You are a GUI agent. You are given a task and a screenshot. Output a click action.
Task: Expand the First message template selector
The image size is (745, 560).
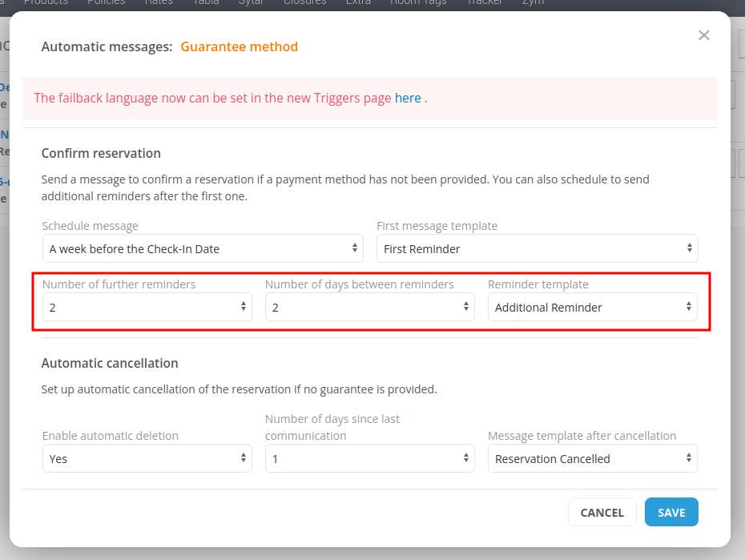point(537,248)
